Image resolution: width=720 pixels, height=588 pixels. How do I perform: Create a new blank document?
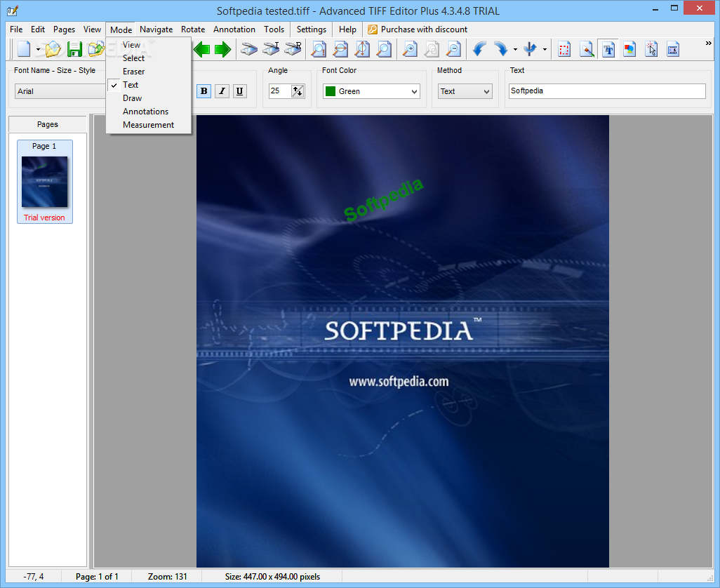24,49
